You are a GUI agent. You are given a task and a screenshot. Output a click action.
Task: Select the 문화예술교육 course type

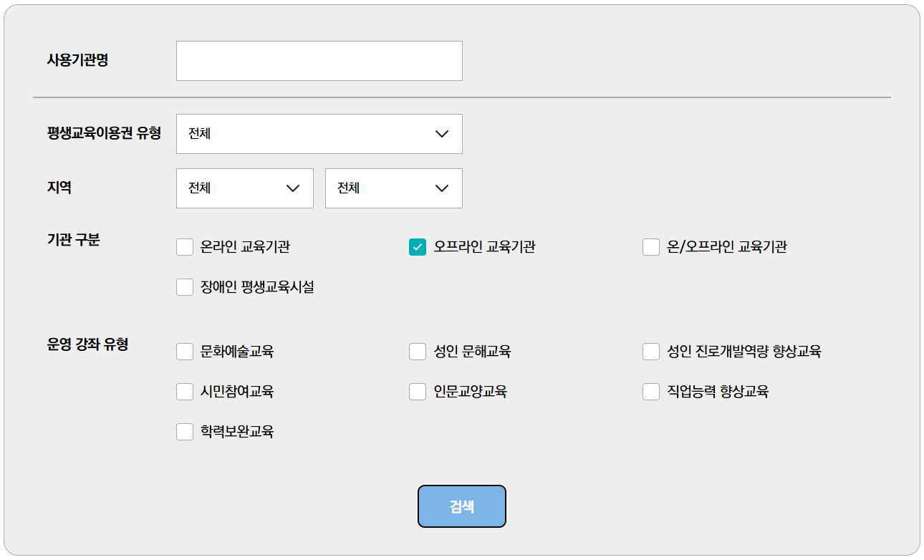click(x=184, y=351)
